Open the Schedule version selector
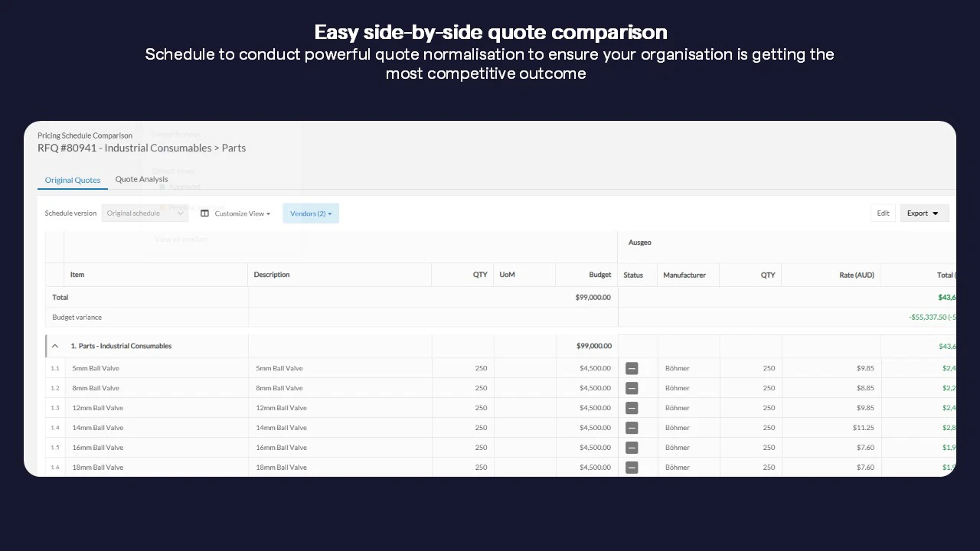 pos(145,214)
